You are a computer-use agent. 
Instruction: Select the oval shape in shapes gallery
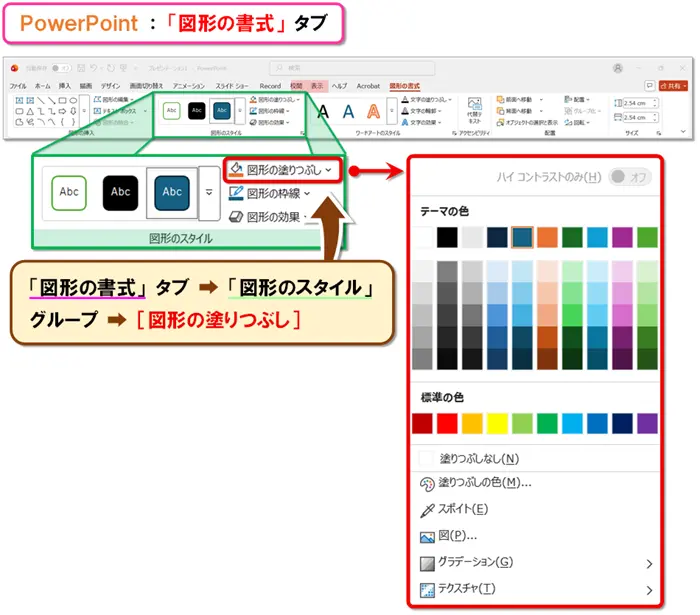click(x=73, y=100)
